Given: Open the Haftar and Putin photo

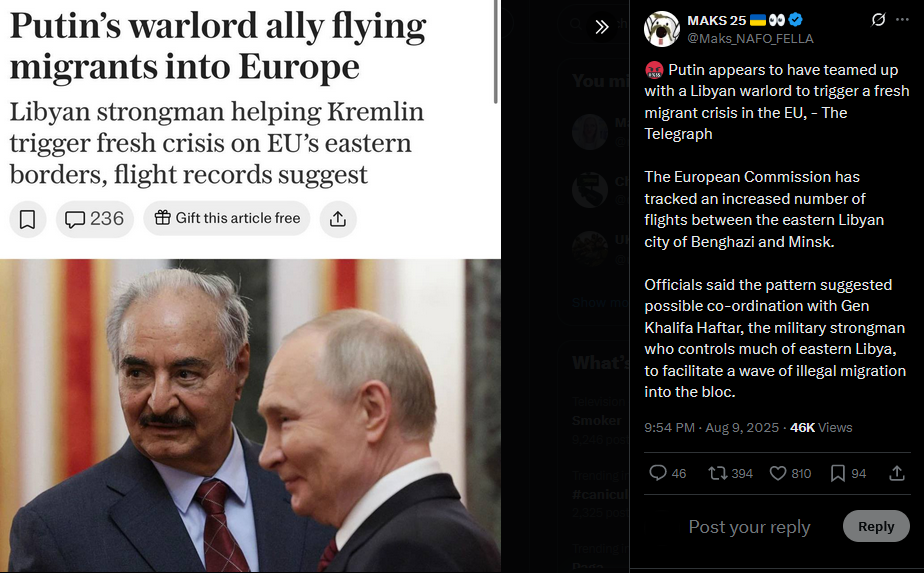Looking at the screenshot, I should click(250, 416).
